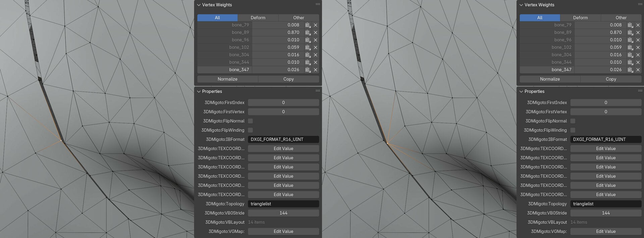Click Normalize in the left panel
This screenshot has height=238, width=644.
(x=227, y=79)
